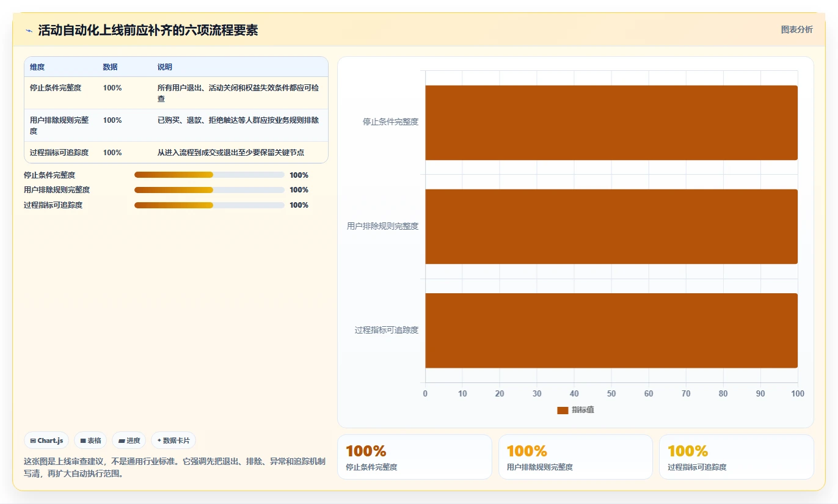Screen dimensions: 838x504
Task: Click the 用户排除规则完整度 progress bar
Action: [x=209, y=190]
